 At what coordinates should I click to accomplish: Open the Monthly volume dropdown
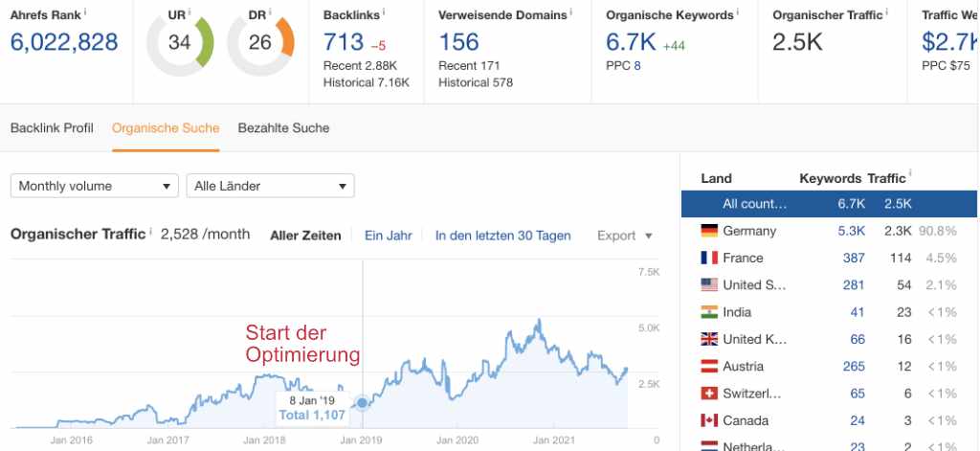click(95, 186)
